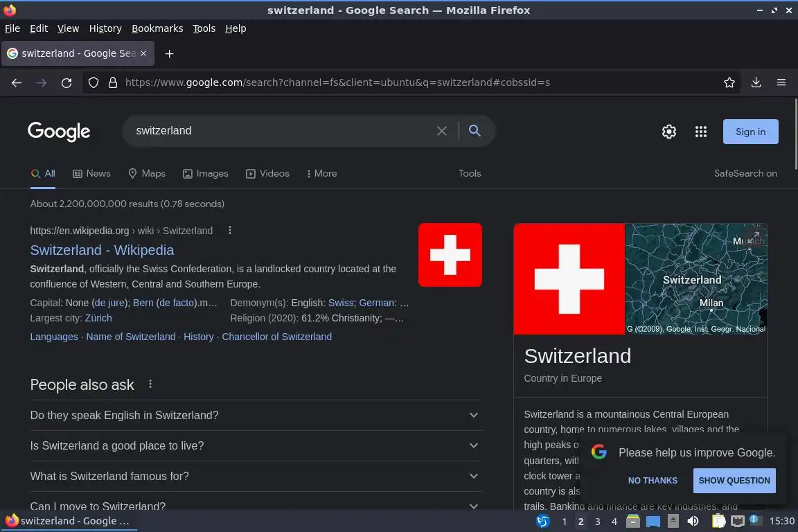Screen dimensions: 798x532
Task: Click the Google logo
Action: (x=59, y=132)
